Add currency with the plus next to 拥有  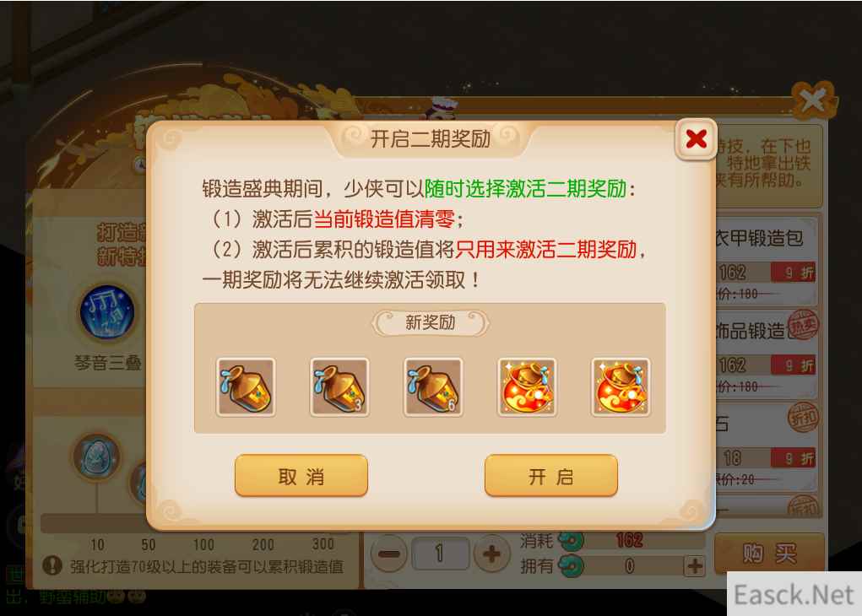point(694,565)
